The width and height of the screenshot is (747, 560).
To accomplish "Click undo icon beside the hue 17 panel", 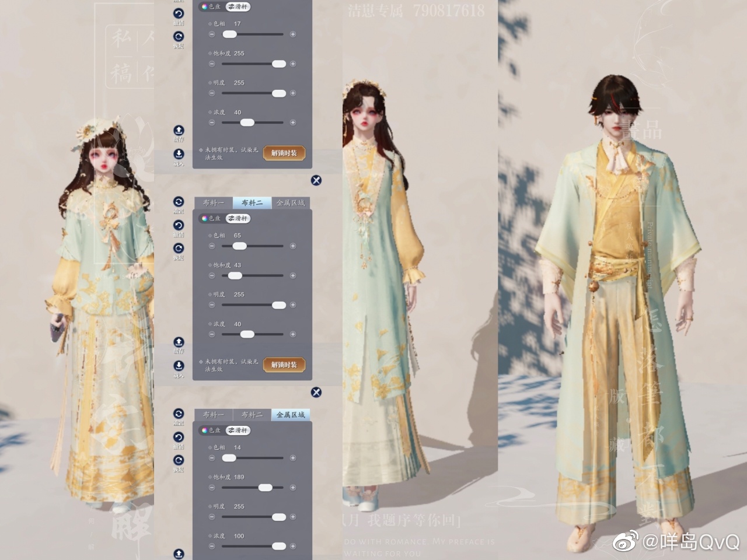I will (179, 13).
